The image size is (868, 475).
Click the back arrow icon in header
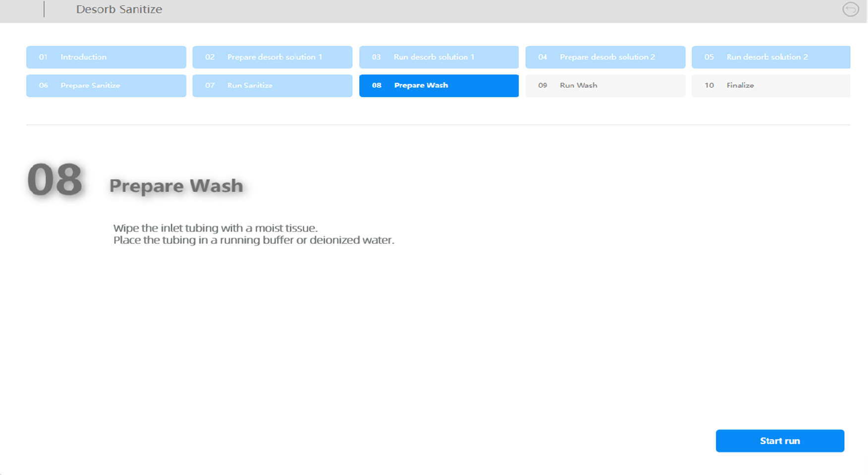tap(850, 9)
